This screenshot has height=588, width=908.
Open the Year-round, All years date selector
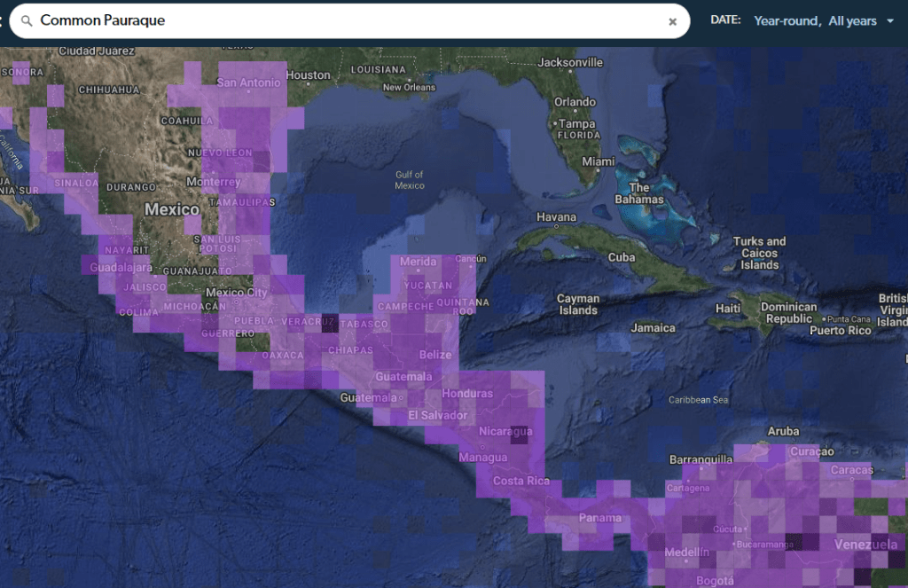pos(815,21)
